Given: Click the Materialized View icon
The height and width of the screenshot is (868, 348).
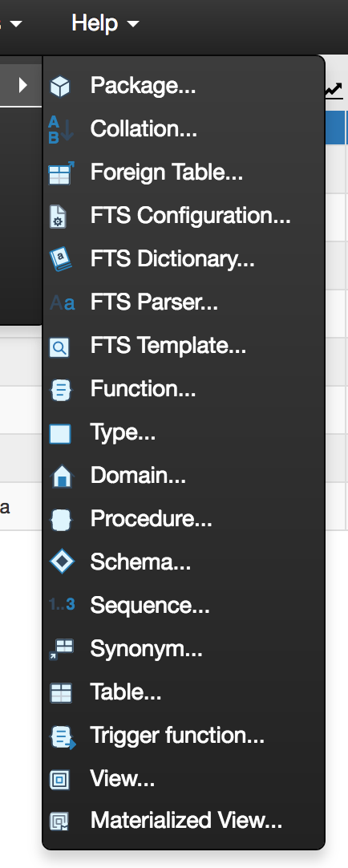Looking at the screenshot, I should coord(59,822).
